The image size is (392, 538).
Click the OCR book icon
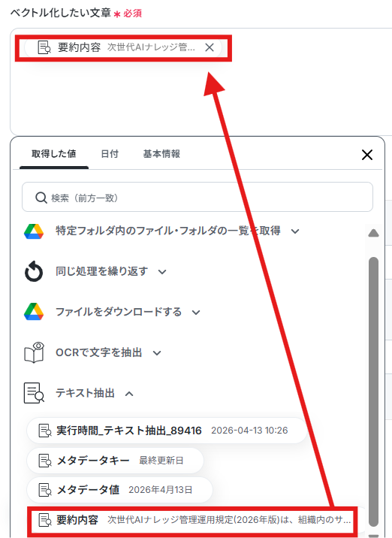point(34,352)
